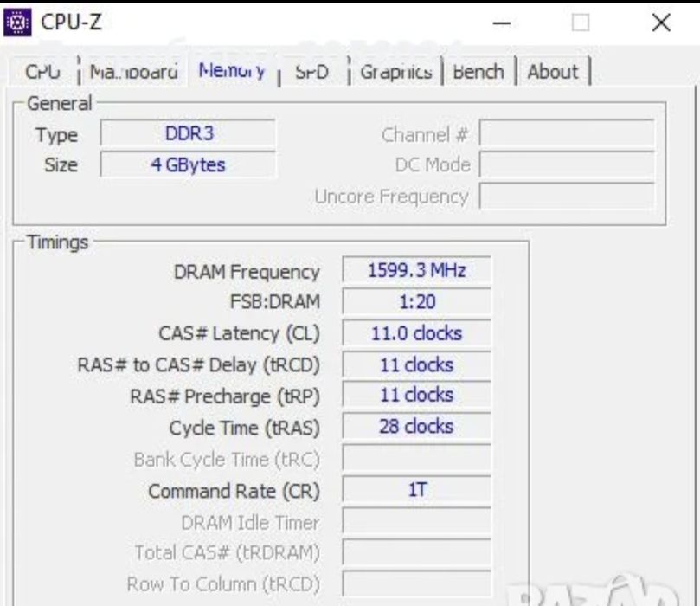Click the RAS# Precharge (tRP) label
This screenshot has width=700, height=606.
(225, 396)
